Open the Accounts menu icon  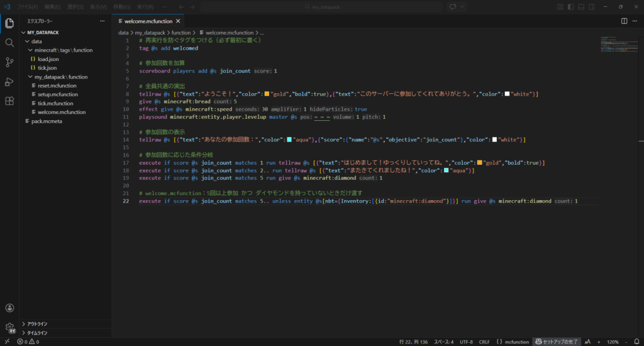click(x=9, y=308)
